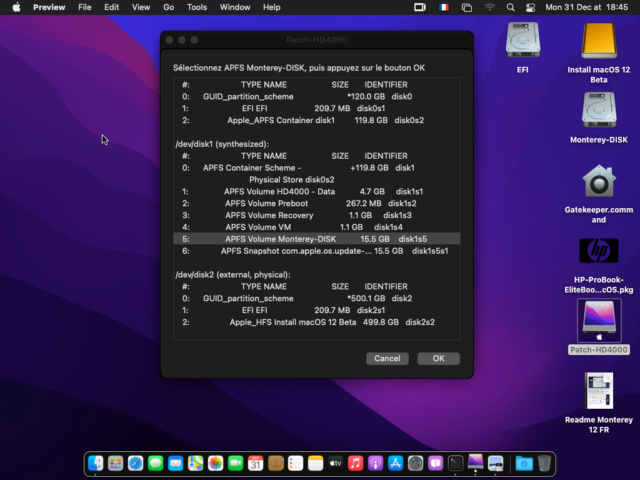Screen dimensions: 640x480
Task: Select the Install macOS 12 Beta drive icon
Action: click(x=599, y=41)
